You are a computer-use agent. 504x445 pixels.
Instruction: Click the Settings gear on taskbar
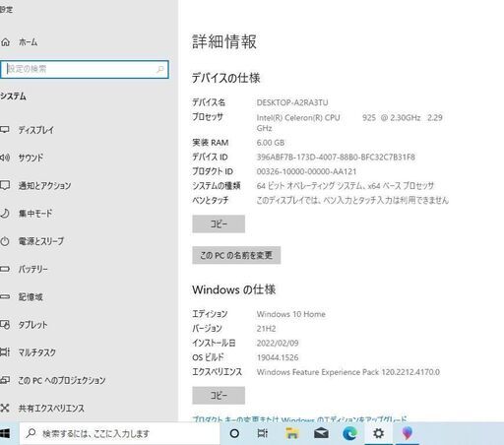[x=378, y=433]
